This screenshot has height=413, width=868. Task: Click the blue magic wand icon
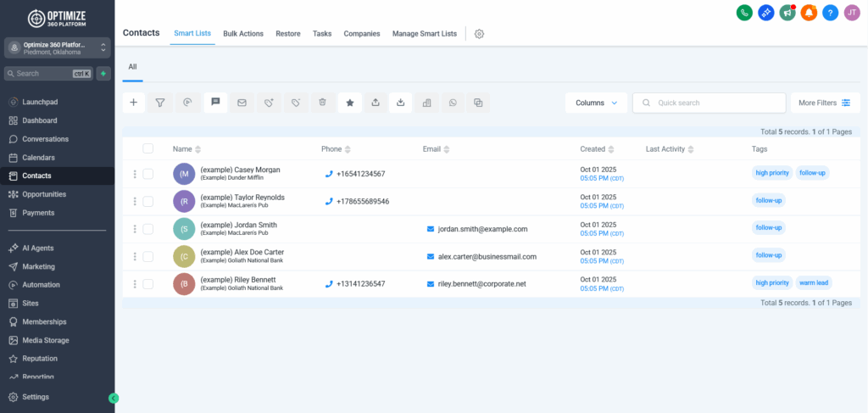point(766,13)
